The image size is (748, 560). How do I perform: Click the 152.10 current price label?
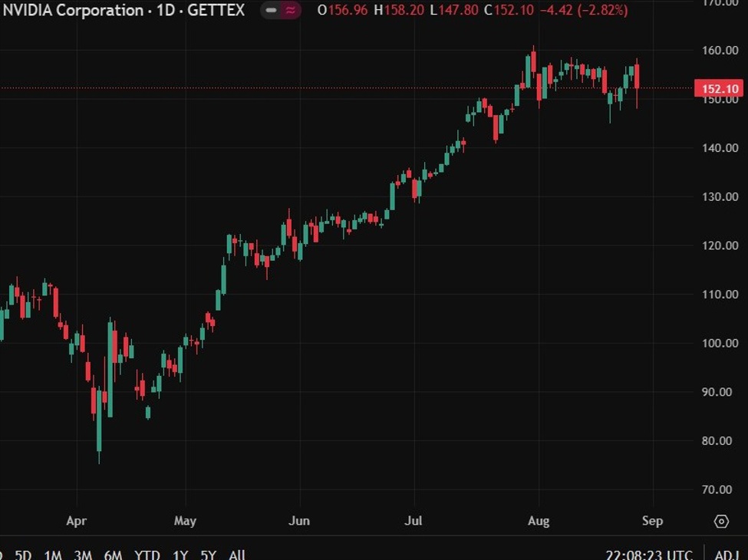tap(718, 88)
